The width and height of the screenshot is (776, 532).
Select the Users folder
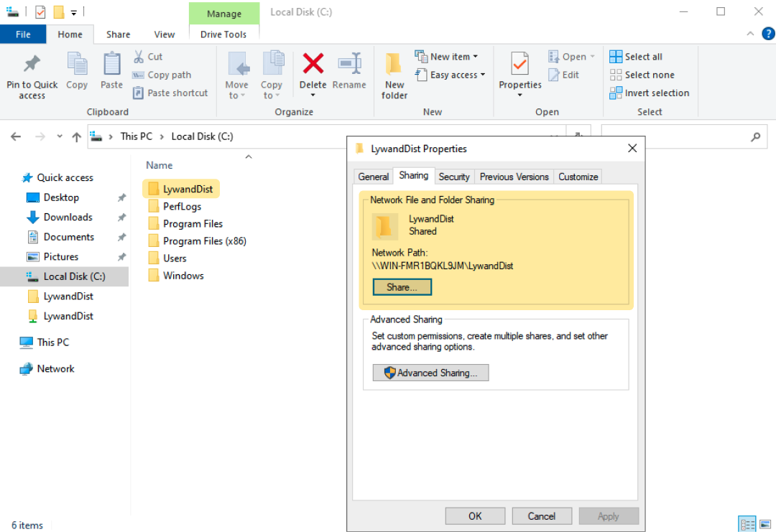pyautogui.click(x=174, y=258)
